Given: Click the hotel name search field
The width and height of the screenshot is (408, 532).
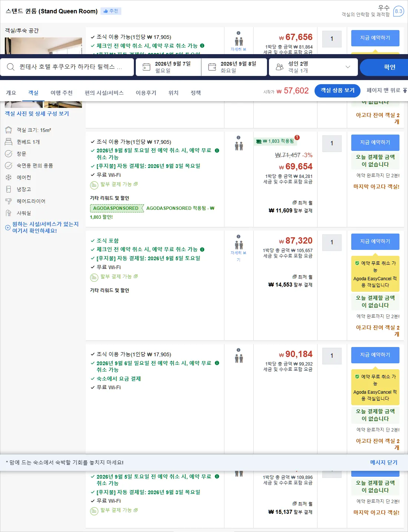Looking at the screenshot, I should tap(67, 67).
